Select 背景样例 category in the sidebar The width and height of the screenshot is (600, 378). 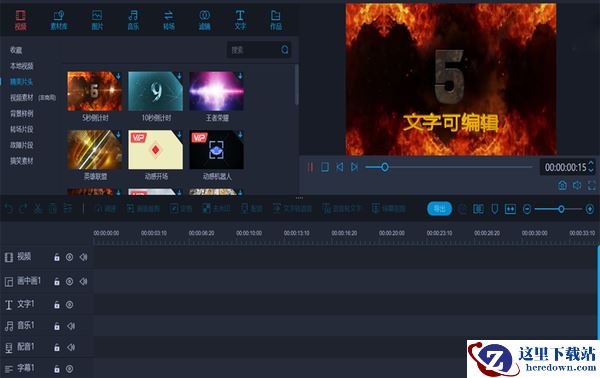[21, 114]
